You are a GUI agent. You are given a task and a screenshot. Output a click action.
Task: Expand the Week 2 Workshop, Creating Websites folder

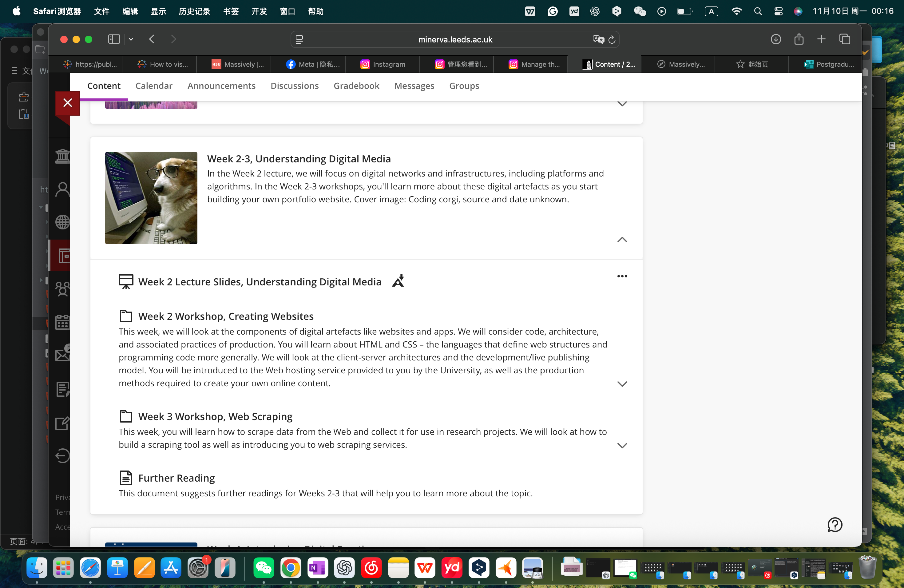click(622, 383)
